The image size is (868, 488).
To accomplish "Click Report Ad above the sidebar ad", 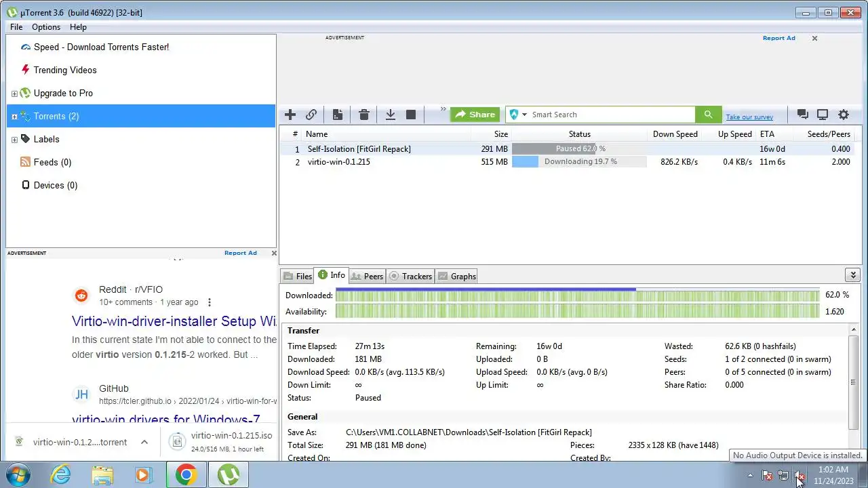I will pyautogui.click(x=241, y=253).
